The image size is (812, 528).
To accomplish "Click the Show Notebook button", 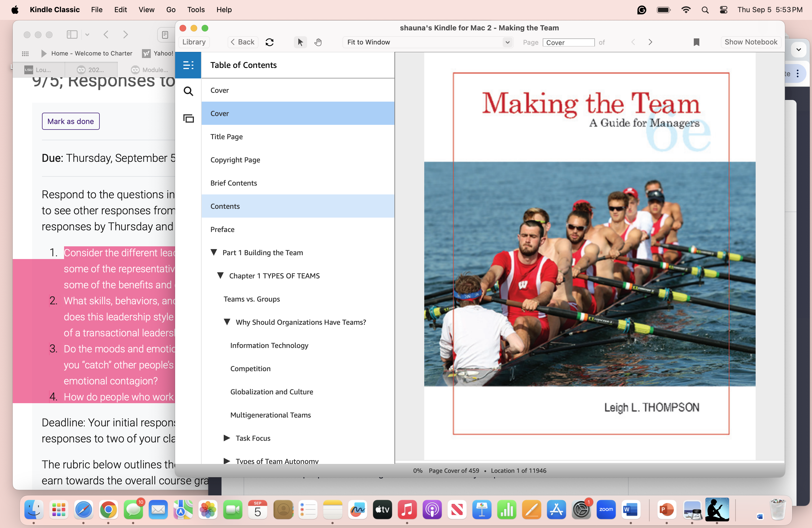I will tap(751, 42).
